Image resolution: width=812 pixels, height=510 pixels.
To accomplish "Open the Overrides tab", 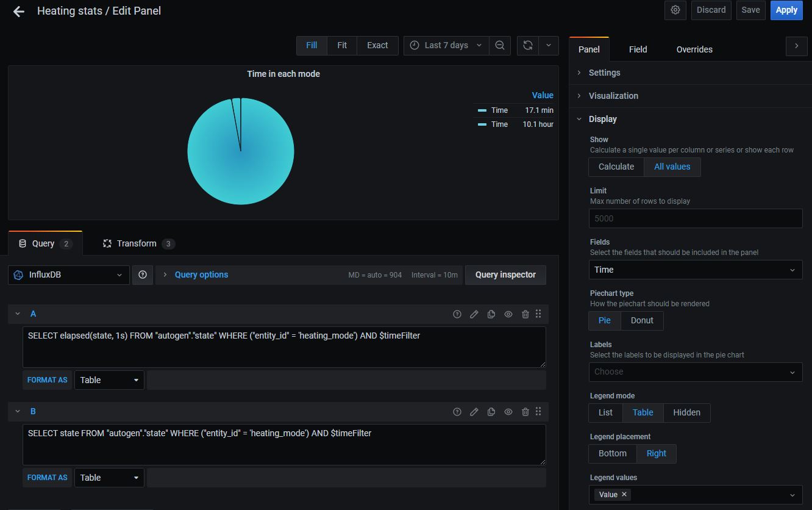I will 694,49.
